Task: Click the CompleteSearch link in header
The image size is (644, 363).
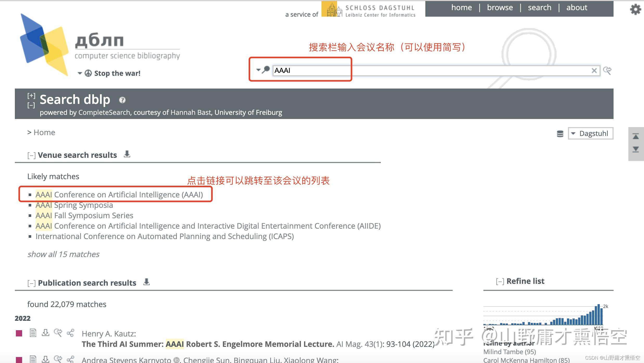Action: (x=104, y=112)
